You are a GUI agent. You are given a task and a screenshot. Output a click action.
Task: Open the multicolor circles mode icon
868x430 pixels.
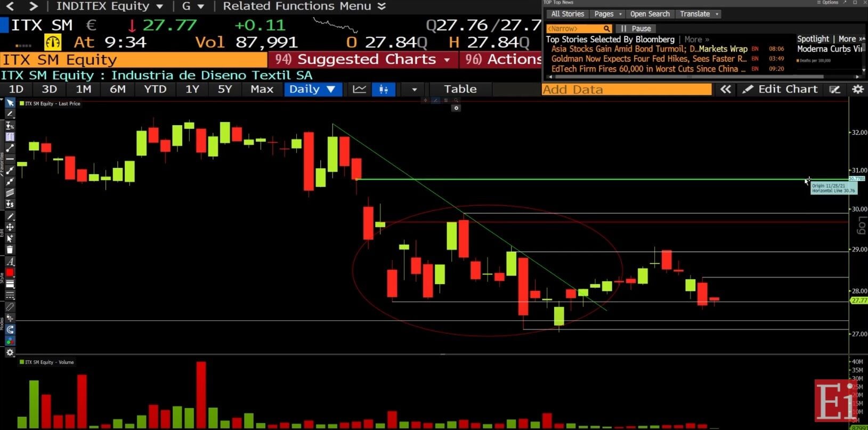click(10, 340)
